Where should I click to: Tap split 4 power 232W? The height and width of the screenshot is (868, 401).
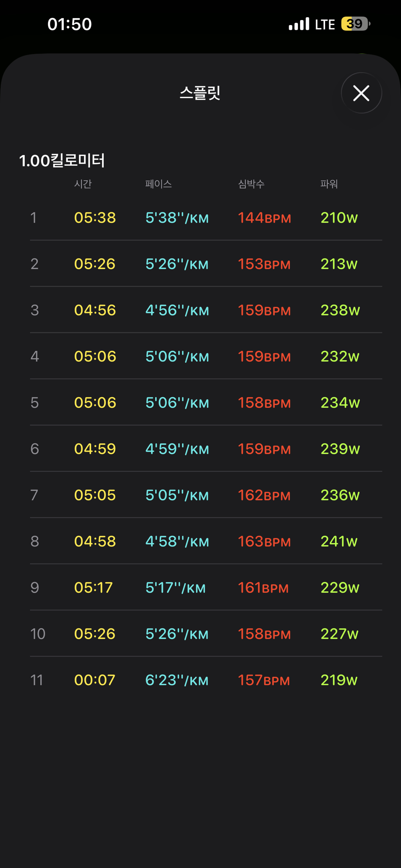(x=340, y=357)
